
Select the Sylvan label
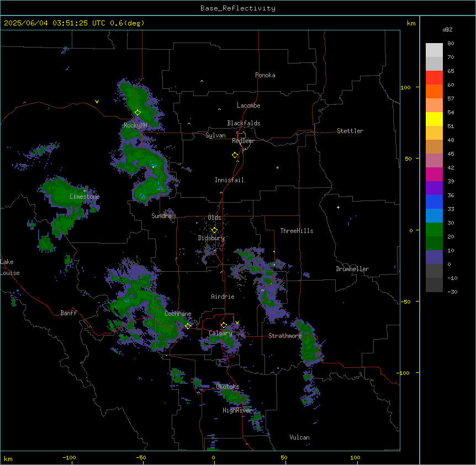pos(215,135)
